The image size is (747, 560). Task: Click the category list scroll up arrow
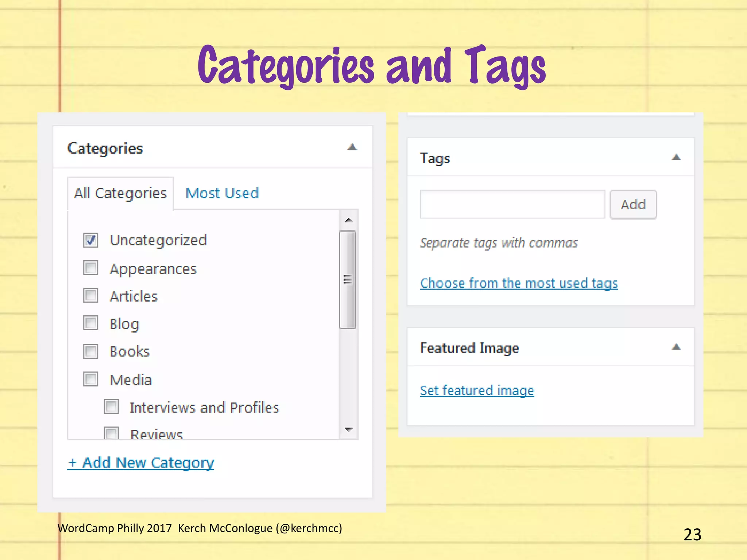tap(348, 220)
